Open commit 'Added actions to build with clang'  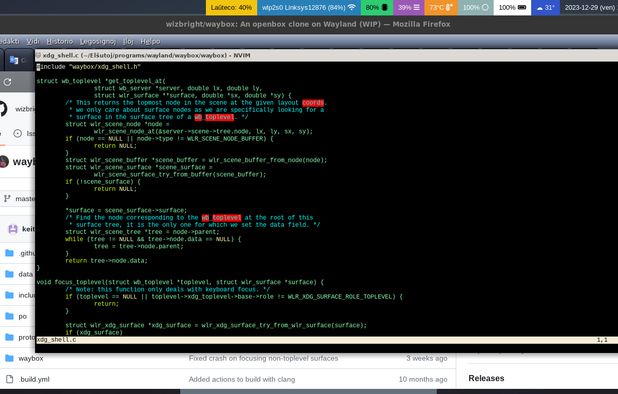[x=242, y=379]
